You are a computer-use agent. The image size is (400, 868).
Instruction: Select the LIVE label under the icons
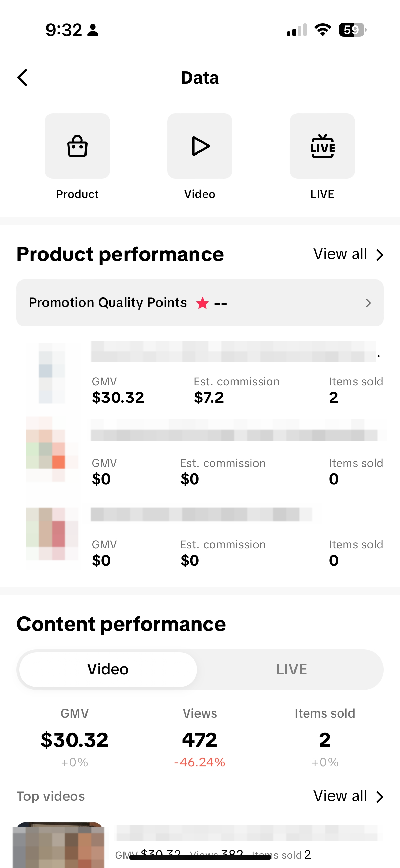322,194
